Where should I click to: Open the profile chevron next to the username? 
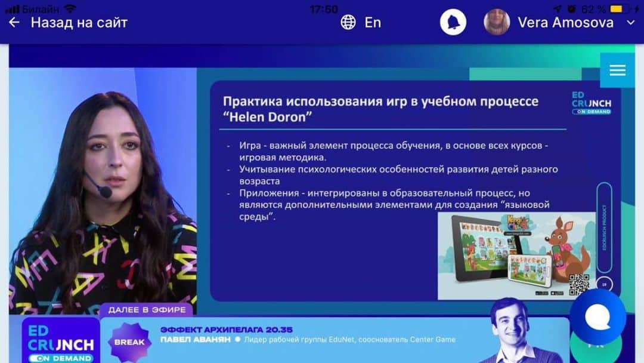631,22
